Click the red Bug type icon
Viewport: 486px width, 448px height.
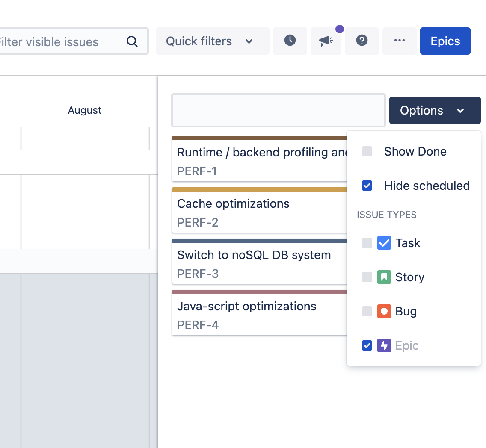pyautogui.click(x=384, y=312)
